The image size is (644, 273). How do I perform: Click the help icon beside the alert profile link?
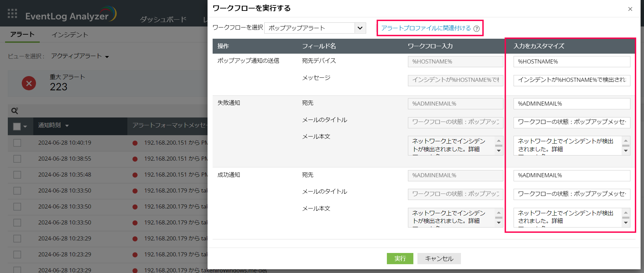tap(477, 29)
